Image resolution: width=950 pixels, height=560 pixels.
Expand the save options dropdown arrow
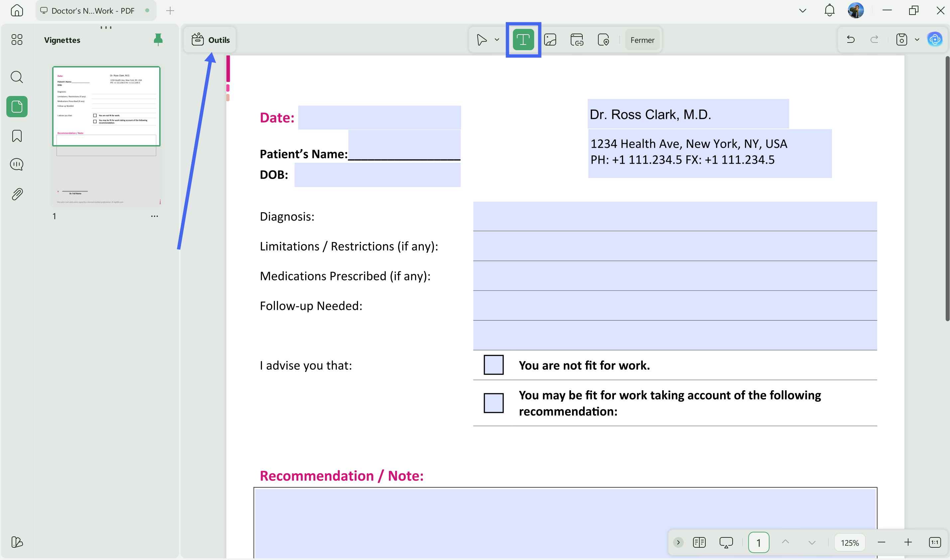(917, 40)
